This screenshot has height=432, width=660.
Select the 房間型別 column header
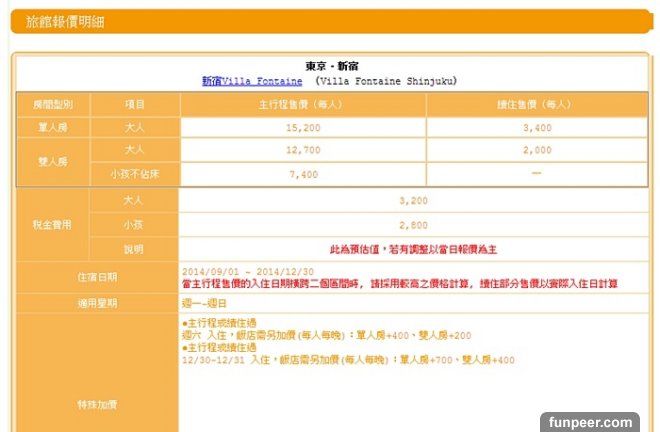52,103
